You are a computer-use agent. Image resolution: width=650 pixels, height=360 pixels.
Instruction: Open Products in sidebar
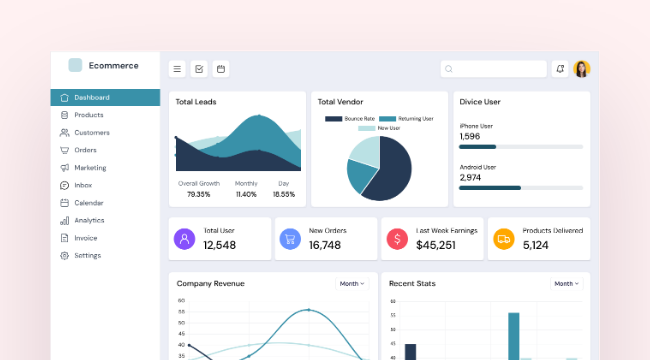tap(89, 115)
